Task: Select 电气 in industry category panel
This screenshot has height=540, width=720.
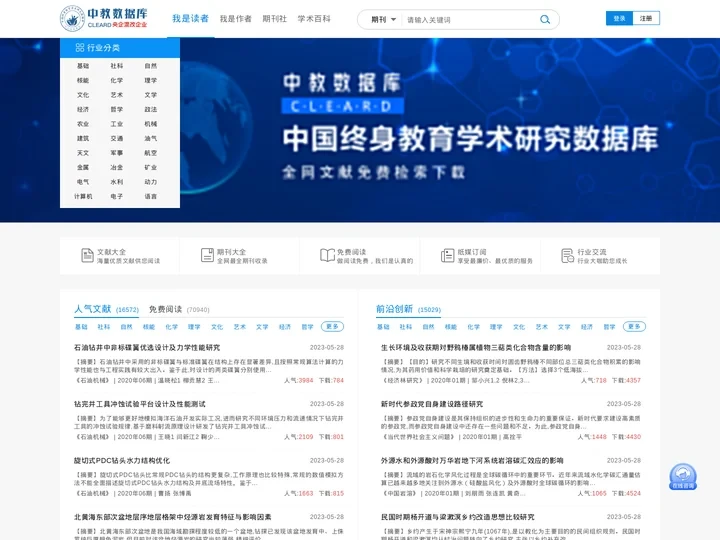Action: (x=83, y=182)
